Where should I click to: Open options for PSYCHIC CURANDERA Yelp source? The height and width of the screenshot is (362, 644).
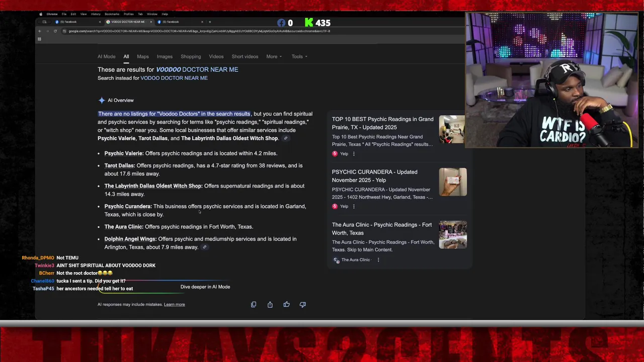(x=354, y=207)
